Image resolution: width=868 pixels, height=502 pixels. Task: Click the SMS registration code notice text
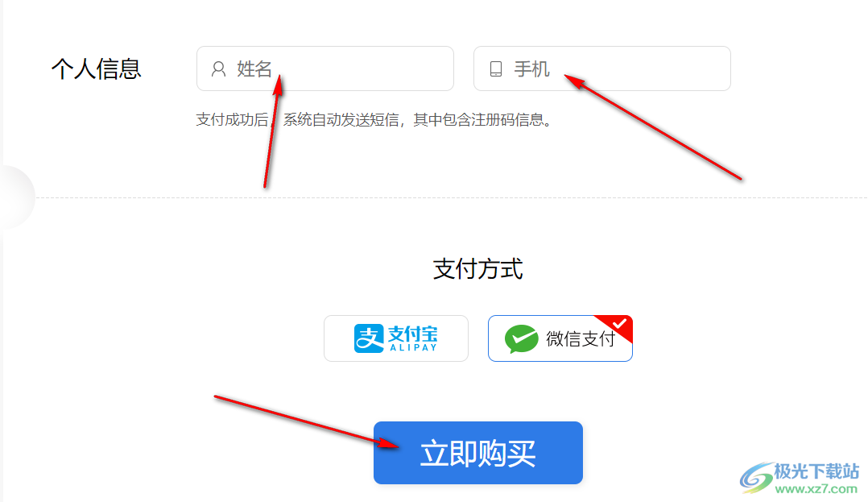374,120
